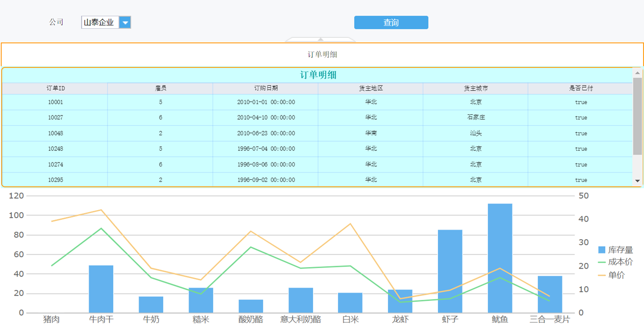Screen dimensions: 644x330
Task: Click the 石家庄 city cell
Action: (x=476, y=118)
